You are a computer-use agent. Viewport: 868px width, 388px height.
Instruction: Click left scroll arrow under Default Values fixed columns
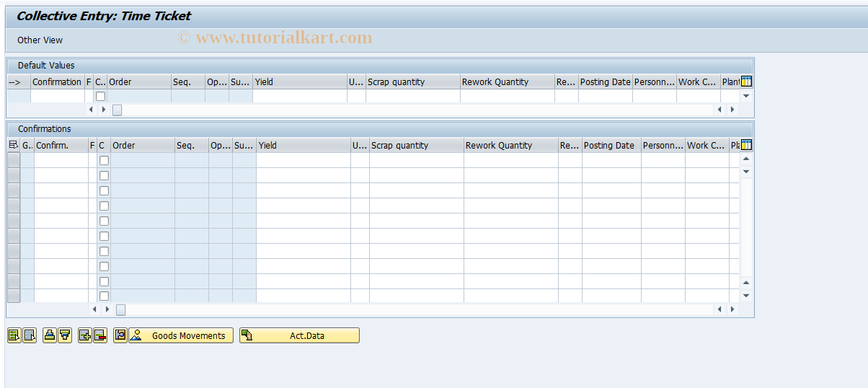[92, 110]
